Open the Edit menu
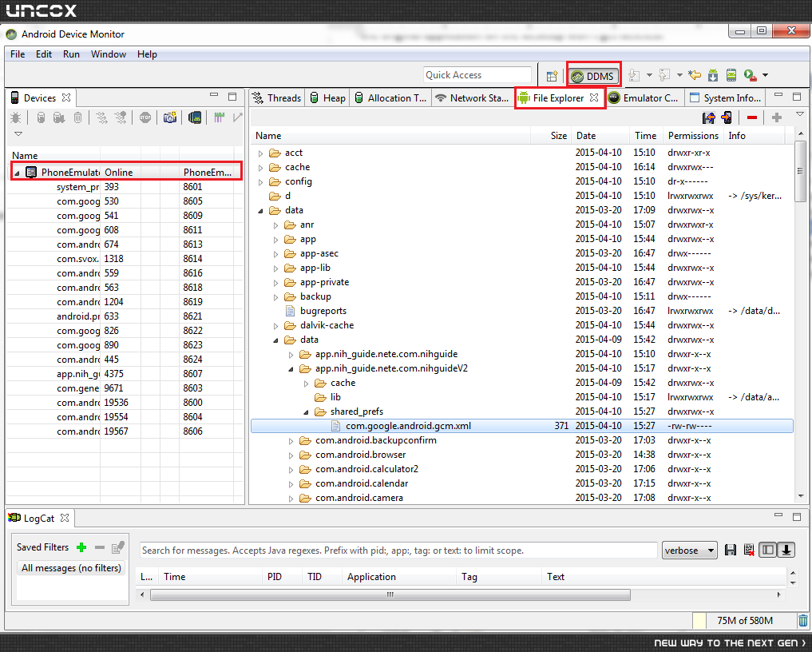 43,54
